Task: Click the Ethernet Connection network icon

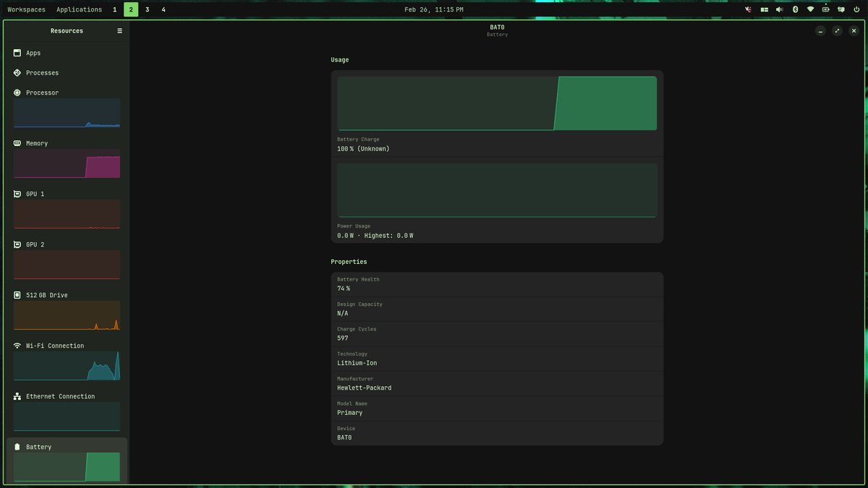Action: click(17, 396)
